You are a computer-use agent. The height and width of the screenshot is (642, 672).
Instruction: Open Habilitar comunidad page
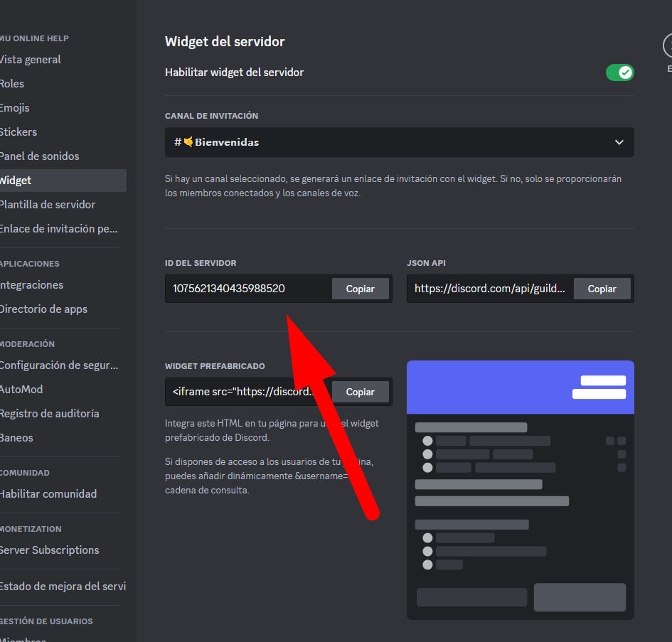click(48, 493)
